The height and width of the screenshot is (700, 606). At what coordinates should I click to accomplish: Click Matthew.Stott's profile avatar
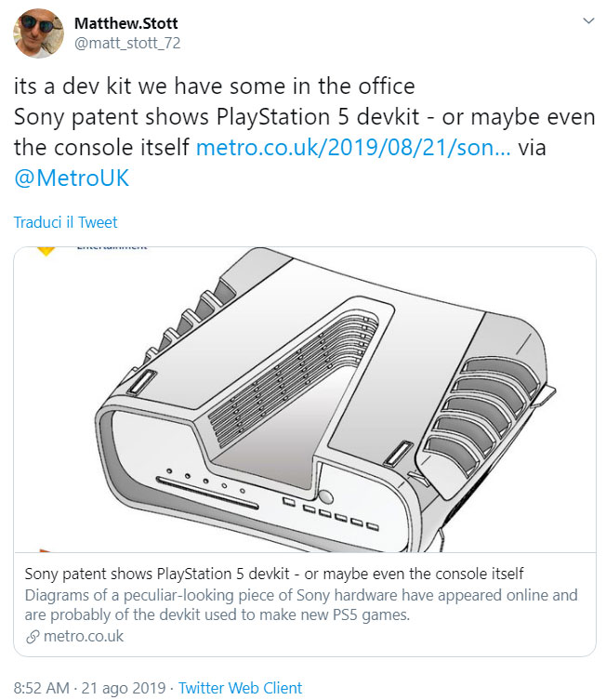38,33
